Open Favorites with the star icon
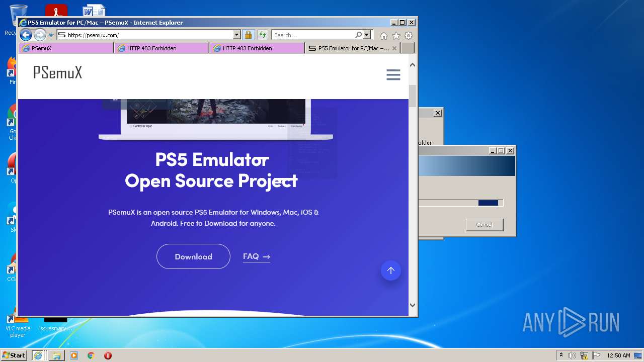This screenshot has height=362, width=644. [396, 36]
